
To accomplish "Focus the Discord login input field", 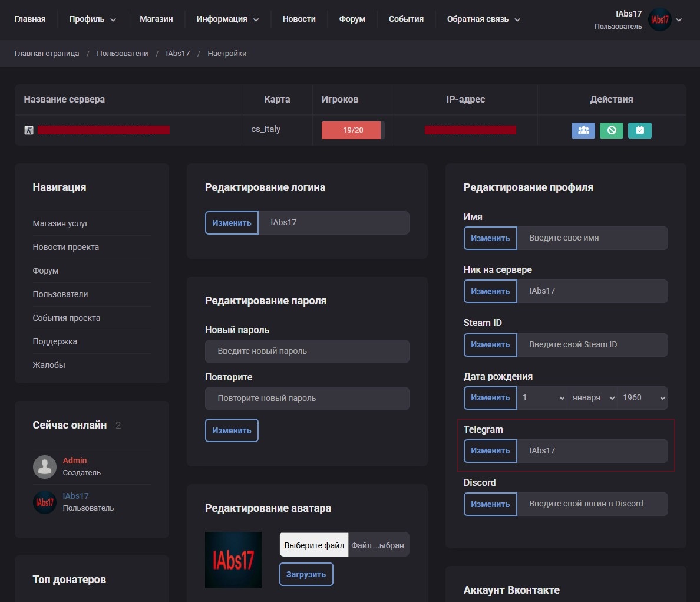I will [x=592, y=504].
